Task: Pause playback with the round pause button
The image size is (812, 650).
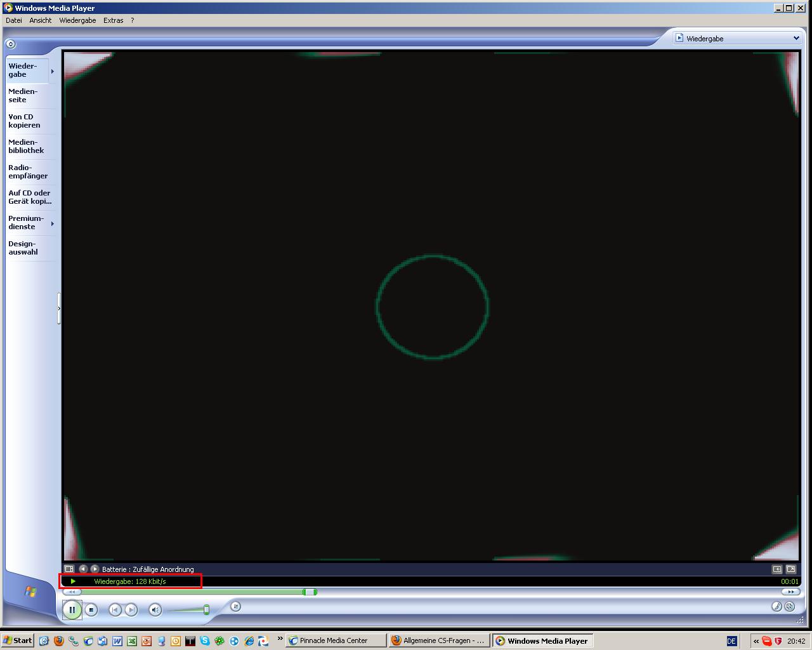Action: 72,610
